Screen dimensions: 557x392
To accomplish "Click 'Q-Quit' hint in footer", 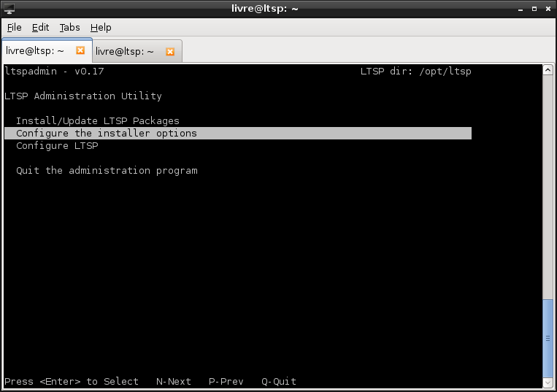I will pyautogui.click(x=279, y=381).
